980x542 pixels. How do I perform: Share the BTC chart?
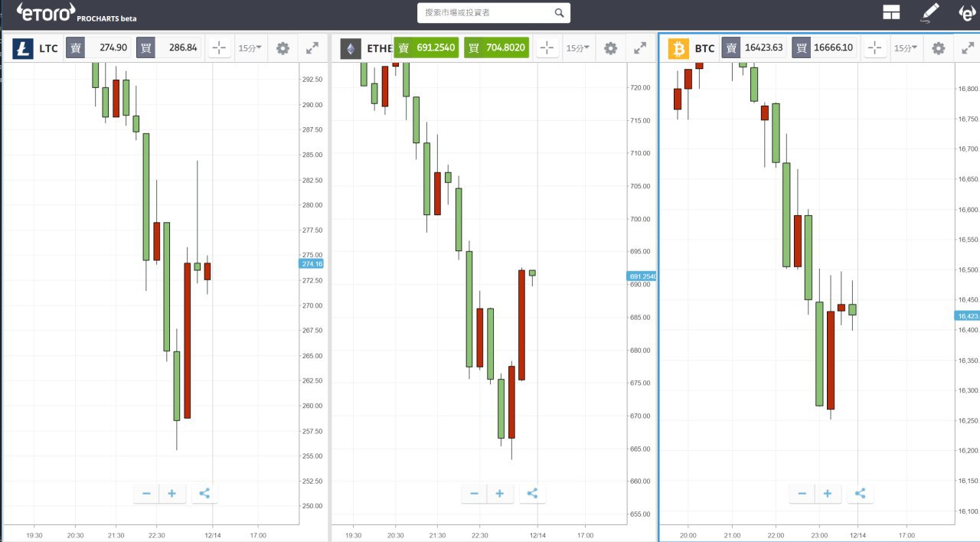pyautogui.click(x=860, y=493)
